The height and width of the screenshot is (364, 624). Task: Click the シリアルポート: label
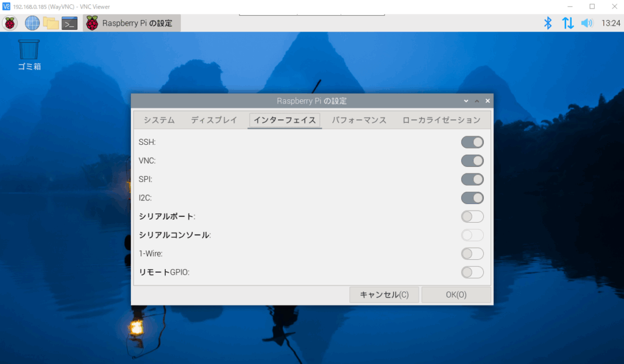click(x=167, y=217)
